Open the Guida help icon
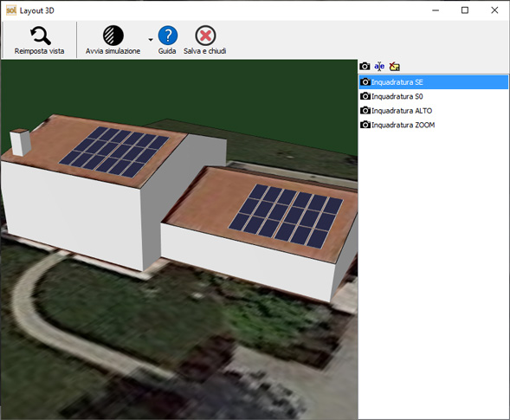 point(167,36)
